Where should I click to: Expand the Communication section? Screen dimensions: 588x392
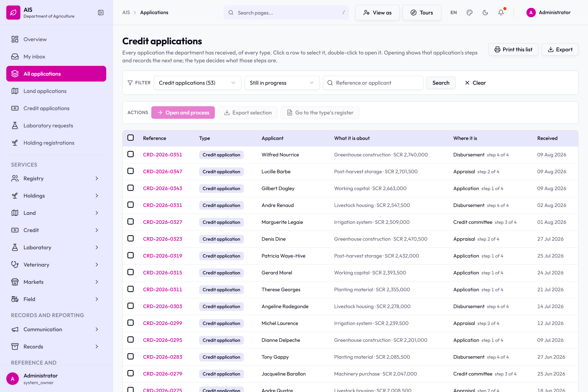pos(56,329)
